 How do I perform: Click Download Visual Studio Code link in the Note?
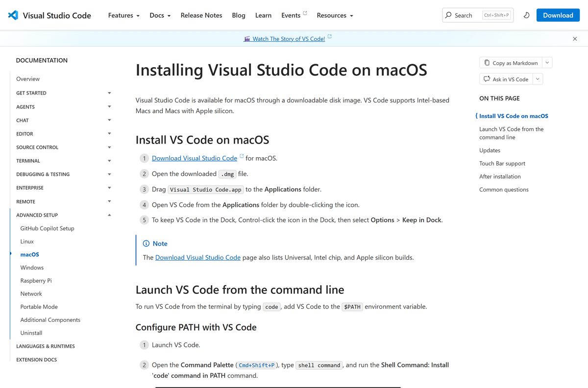coord(198,257)
